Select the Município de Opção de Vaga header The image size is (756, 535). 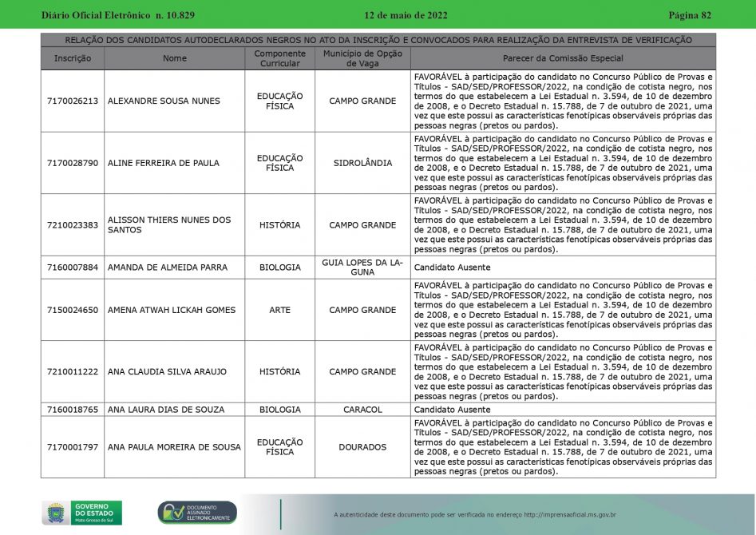(362, 58)
